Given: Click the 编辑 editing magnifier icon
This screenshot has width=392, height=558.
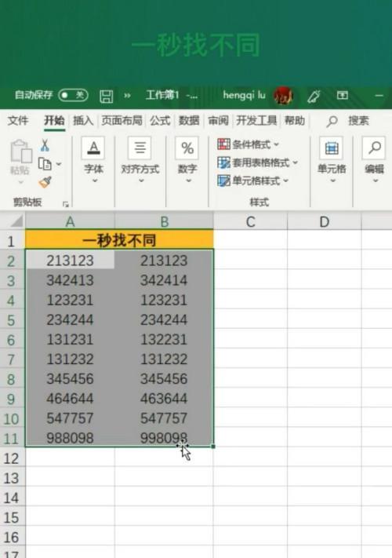Looking at the screenshot, I should point(374,148).
